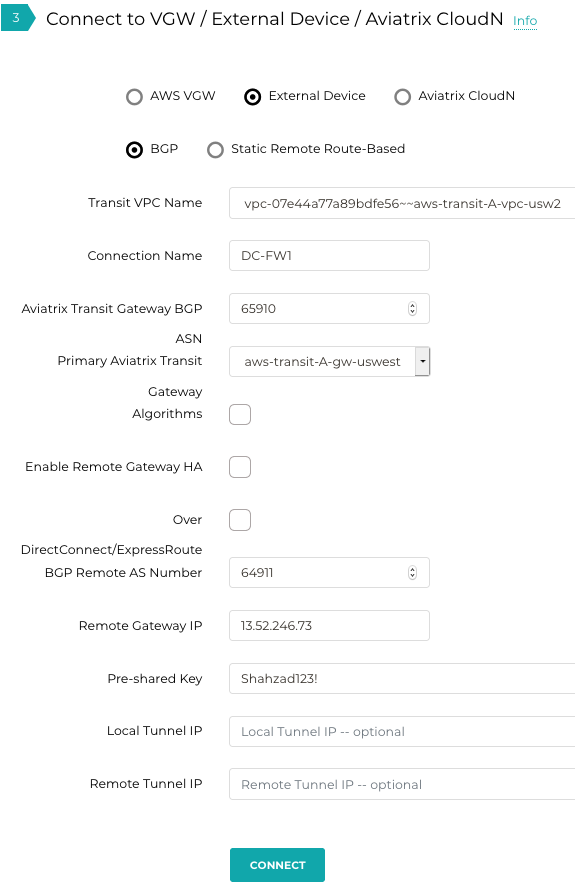Select the Aviatrix CloudN option
Screen dimensions: 575x888
point(402,97)
